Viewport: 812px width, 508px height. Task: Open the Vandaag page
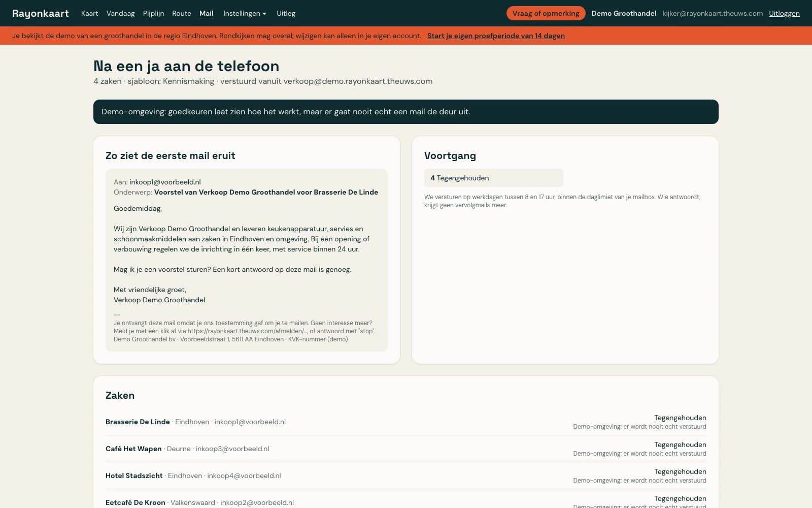[120, 13]
